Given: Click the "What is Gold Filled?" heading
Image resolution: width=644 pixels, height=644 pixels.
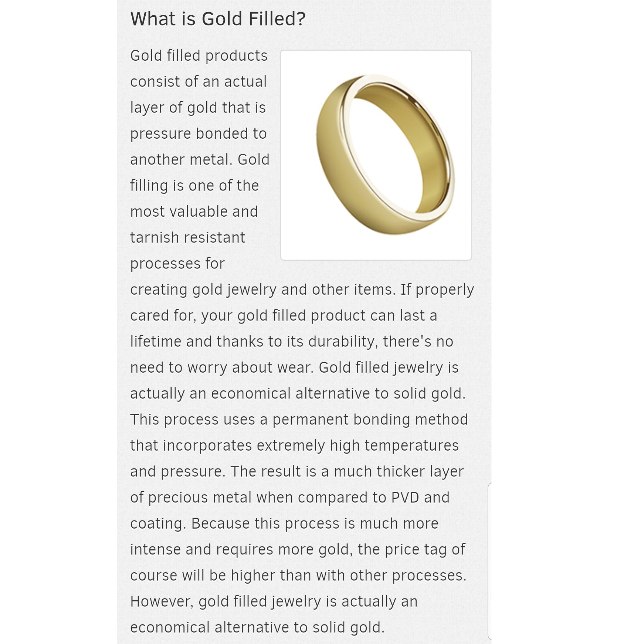Looking at the screenshot, I should pos(218,19).
